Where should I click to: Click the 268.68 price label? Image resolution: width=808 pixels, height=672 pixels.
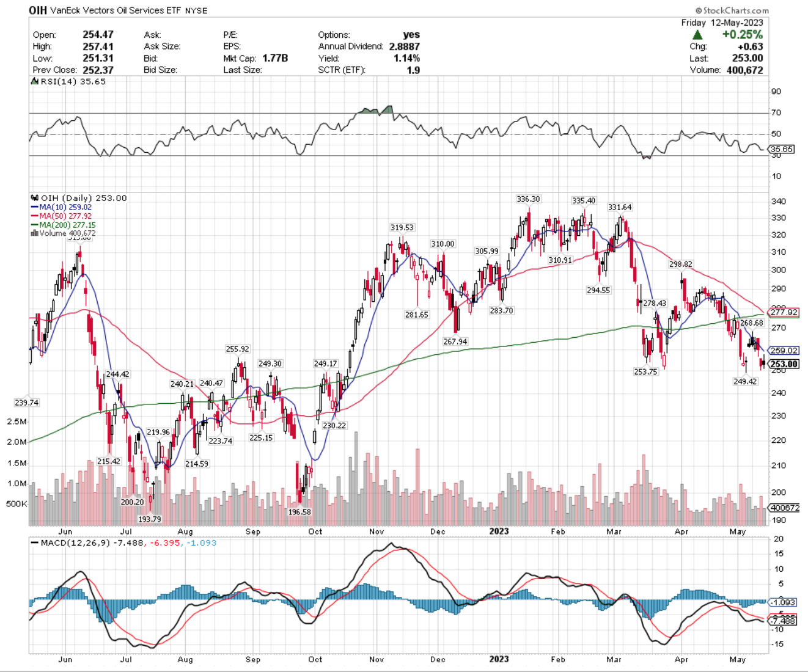752,323
